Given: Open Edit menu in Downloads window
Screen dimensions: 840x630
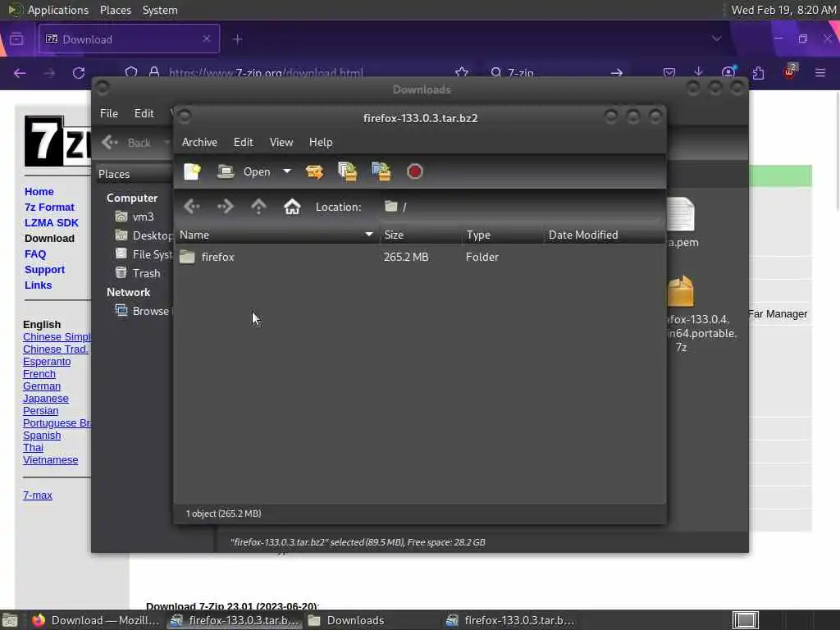Looking at the screenshot, I should [144, 113].
